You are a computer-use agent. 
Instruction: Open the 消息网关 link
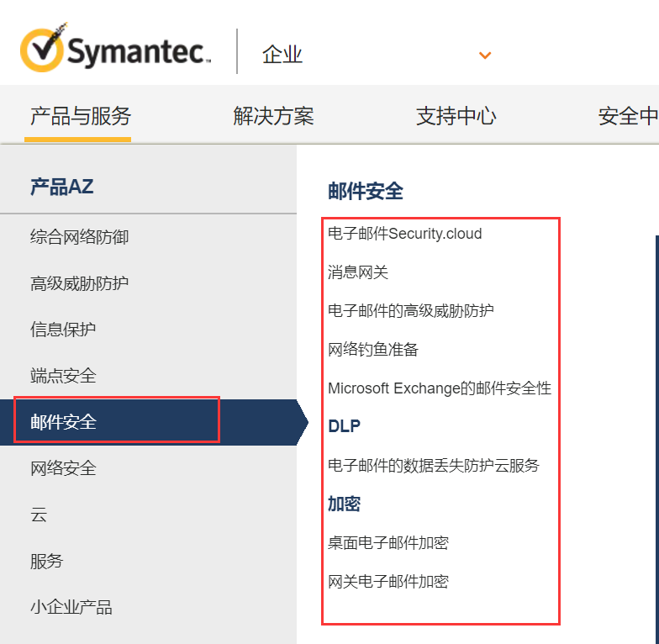tap(358, 272)
